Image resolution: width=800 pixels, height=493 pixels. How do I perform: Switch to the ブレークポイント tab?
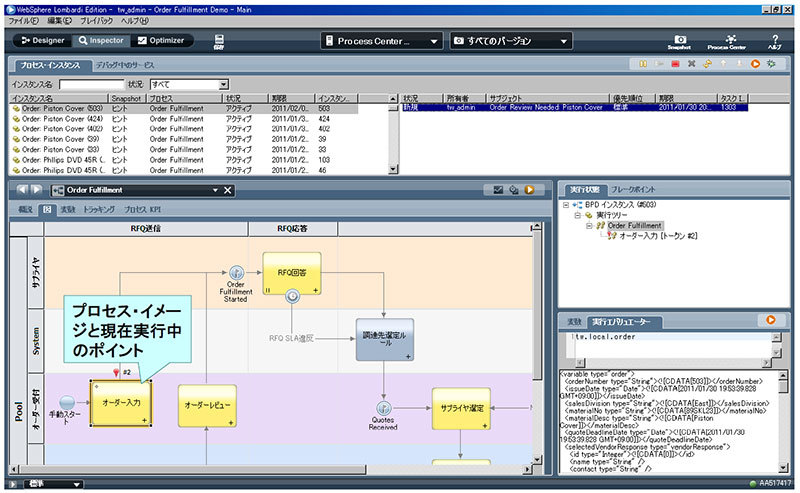(633, 189)
